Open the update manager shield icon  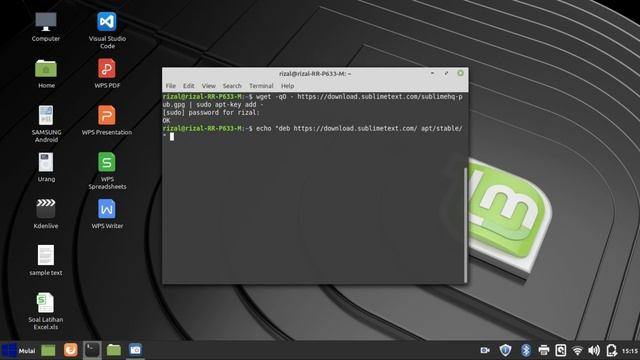[505, 350]
